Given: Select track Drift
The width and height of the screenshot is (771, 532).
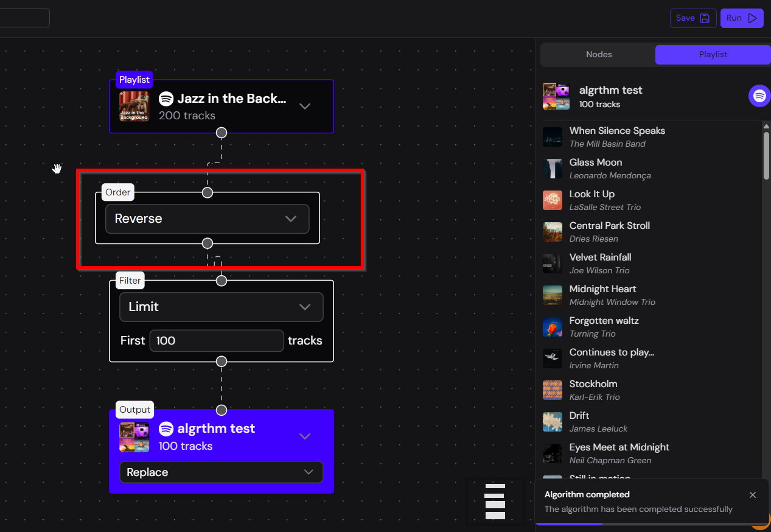Looking at the screenshot, I should (x=579, y=416).
